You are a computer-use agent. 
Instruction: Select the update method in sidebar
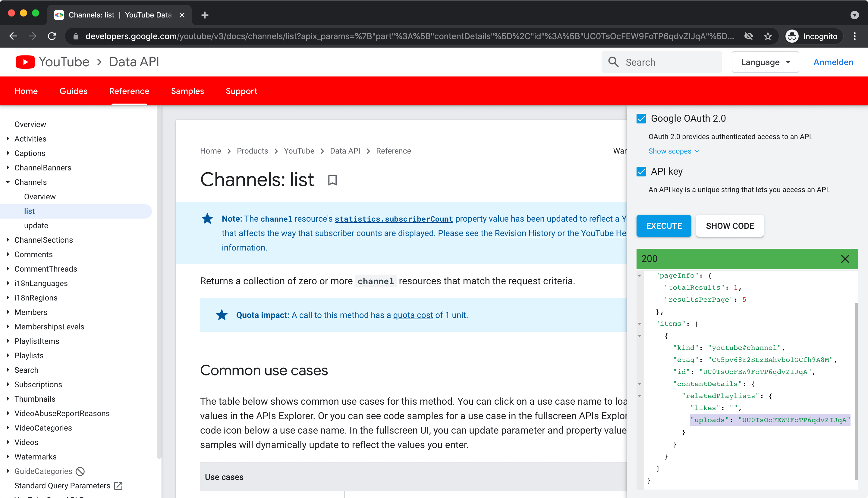click(36, 226)
